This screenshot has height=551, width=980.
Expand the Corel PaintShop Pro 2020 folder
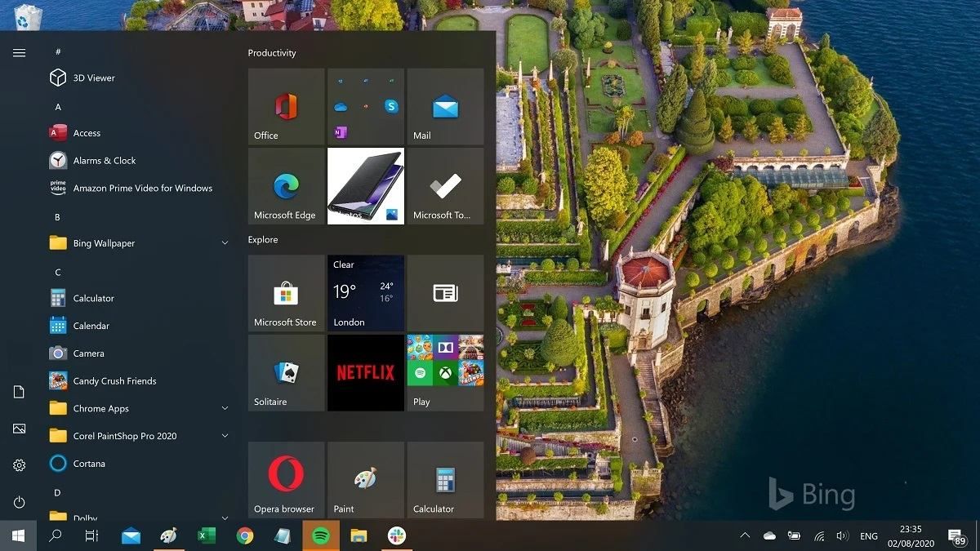pyautogui.click(x=225, y=436)
